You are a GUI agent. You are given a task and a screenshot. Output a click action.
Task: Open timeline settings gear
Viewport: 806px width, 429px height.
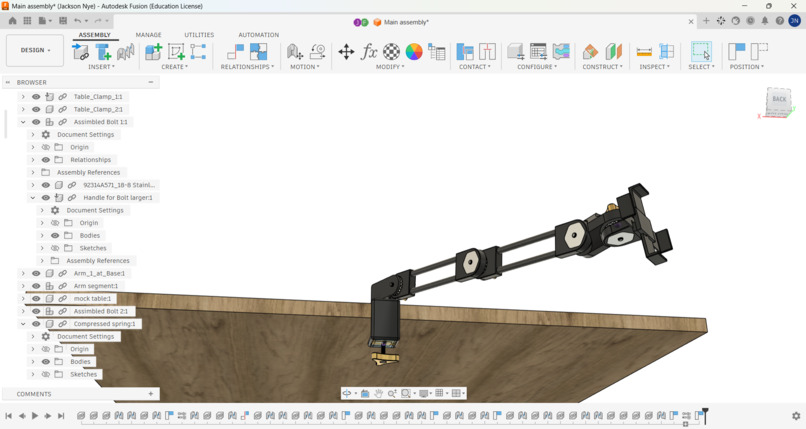796,416
